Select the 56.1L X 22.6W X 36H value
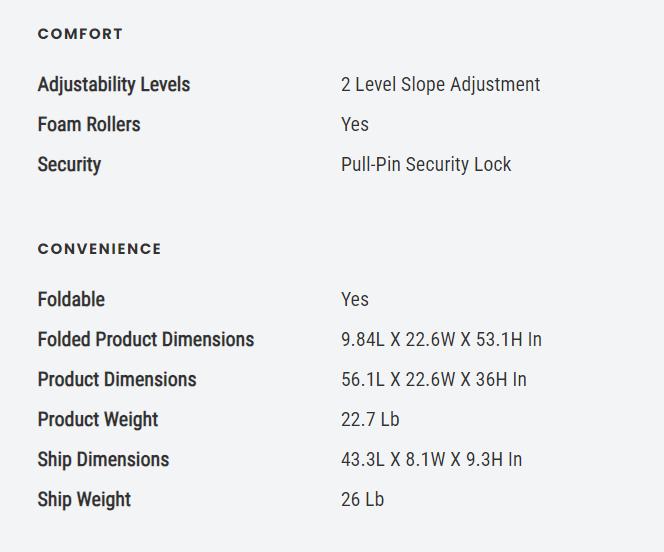The height and width of the screenshot is (552, 664). pyautogui.click(x=434, y=380)
